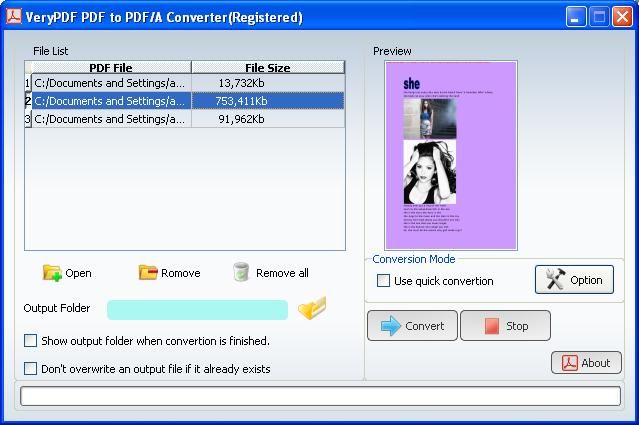Screen dimensions: 639x425
Task: Select the first file with 13,732Kb size
Action: 185,83
